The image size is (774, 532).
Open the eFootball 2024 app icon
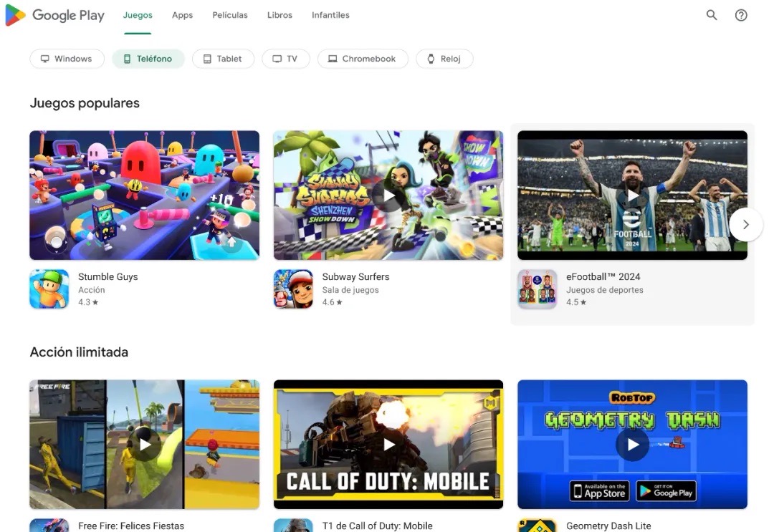pos(537,289)
